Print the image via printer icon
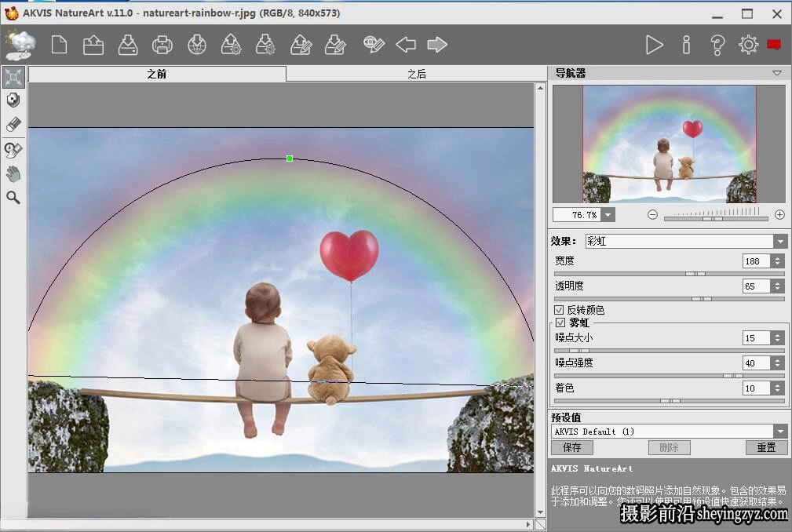The height and width of the screenshot is (532, 792). coord(162,45)
